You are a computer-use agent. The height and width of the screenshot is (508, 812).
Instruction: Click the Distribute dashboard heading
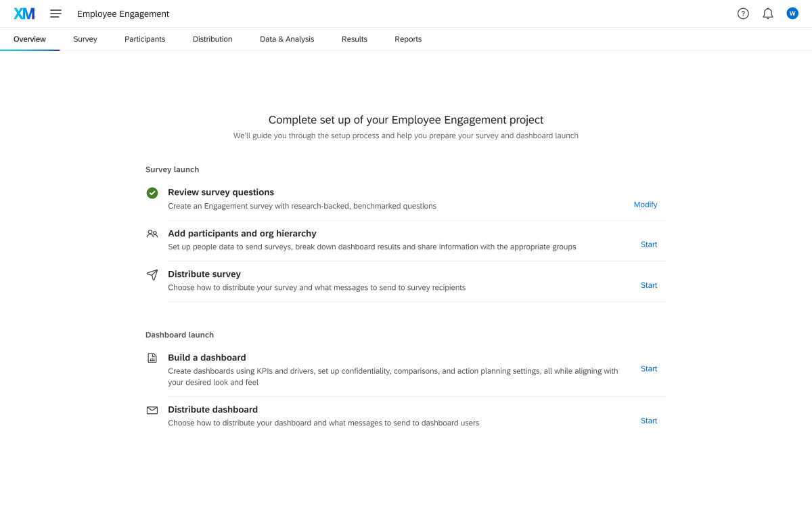[x=213, y=409]
